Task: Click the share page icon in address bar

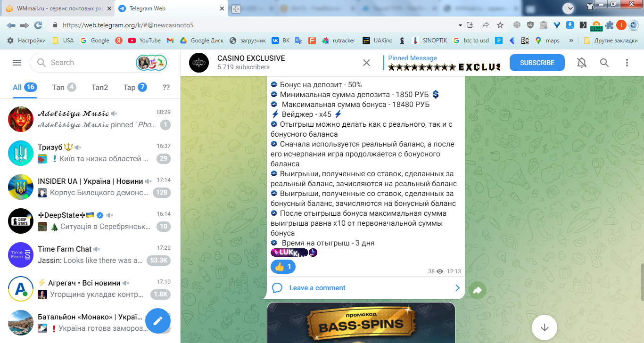Action: pyautogui.click(x=485, y=25)
